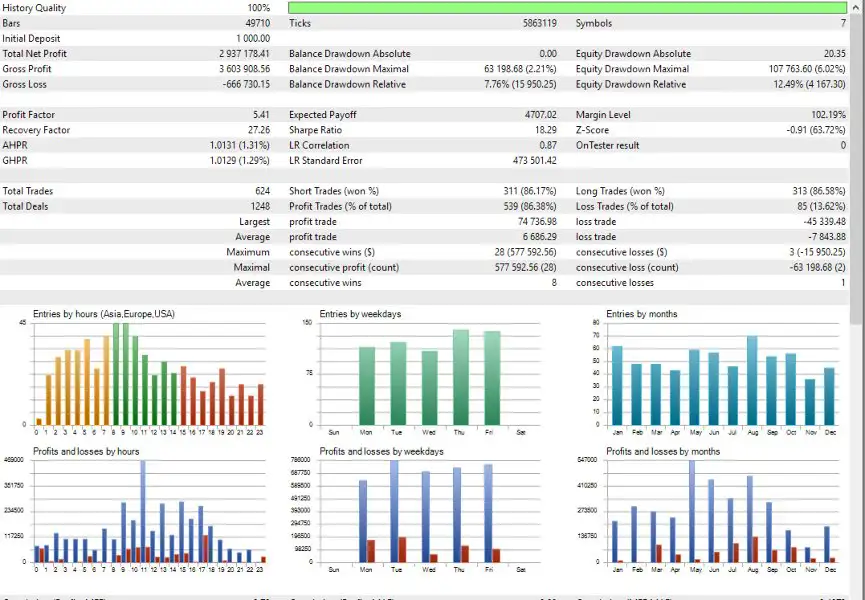Click the Entries by hours chart title
Viewport: 865px width, 600px height.
(x=104, y=314)
